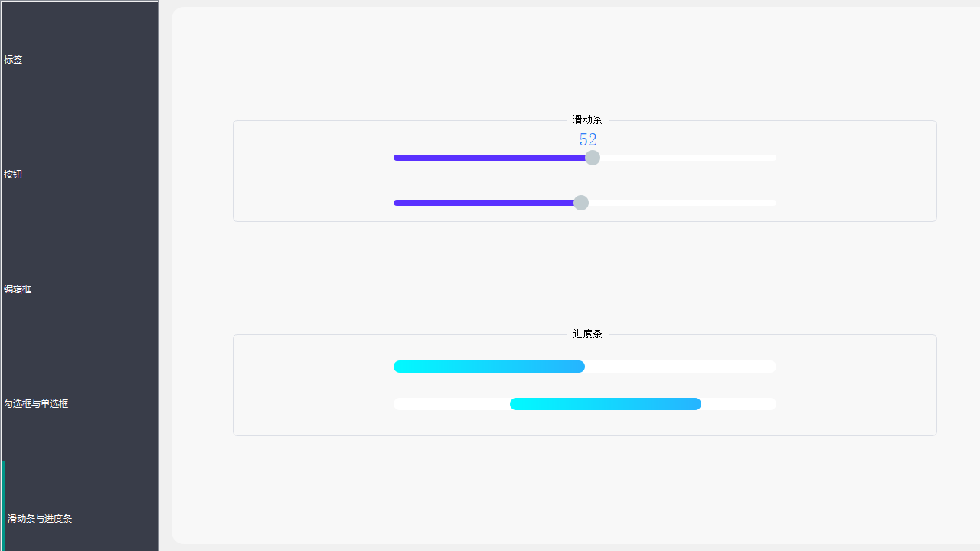Image resolution: width=980 pixels, height=551 pixels.
Task: Click the white unfilled part of the first progress bar
Action: 681,367
